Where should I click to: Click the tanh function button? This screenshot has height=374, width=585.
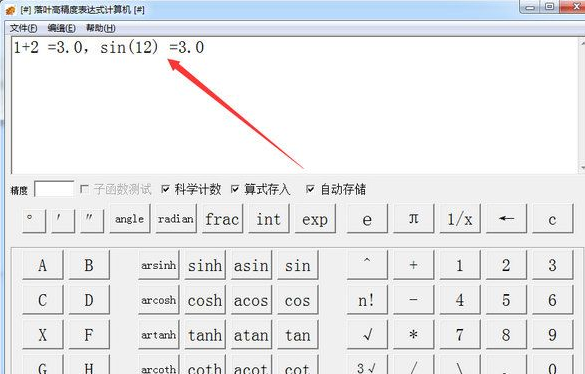tap(205, 335)
